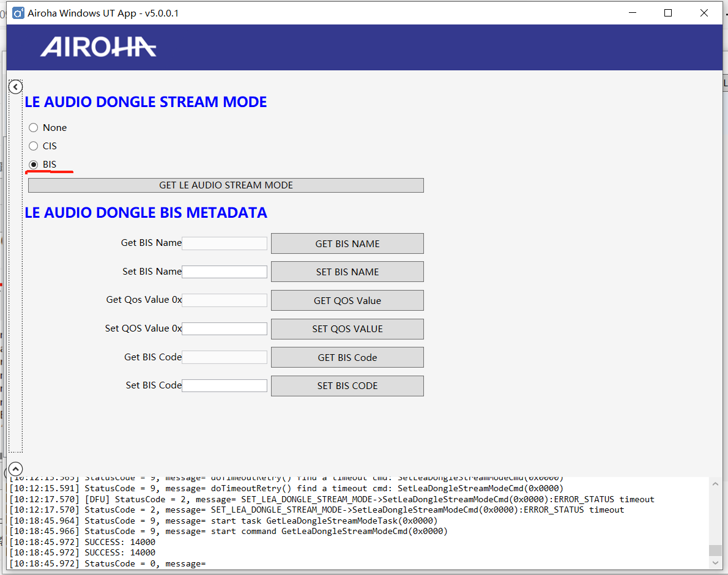Click the log panel scrollbar thumb
728x575 pixels.
click(x=715, y=550)
